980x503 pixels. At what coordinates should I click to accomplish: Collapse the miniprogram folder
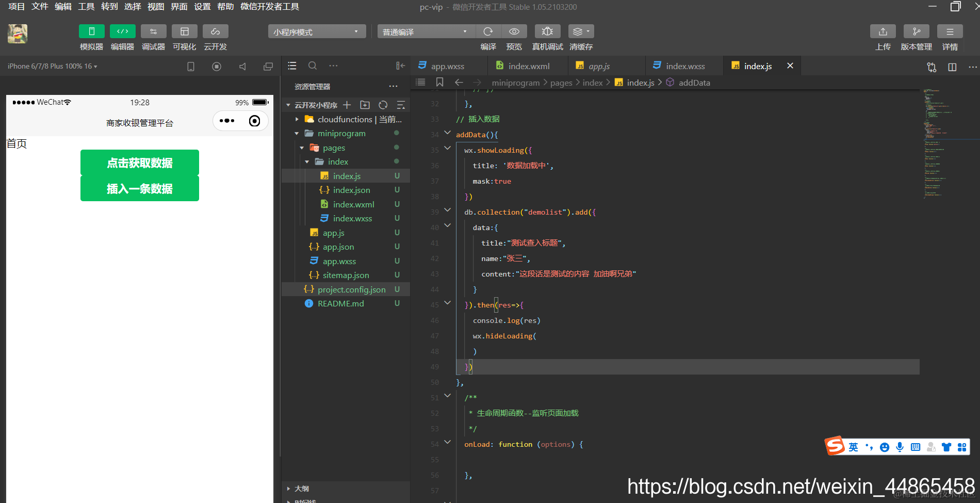coord(297,133)
